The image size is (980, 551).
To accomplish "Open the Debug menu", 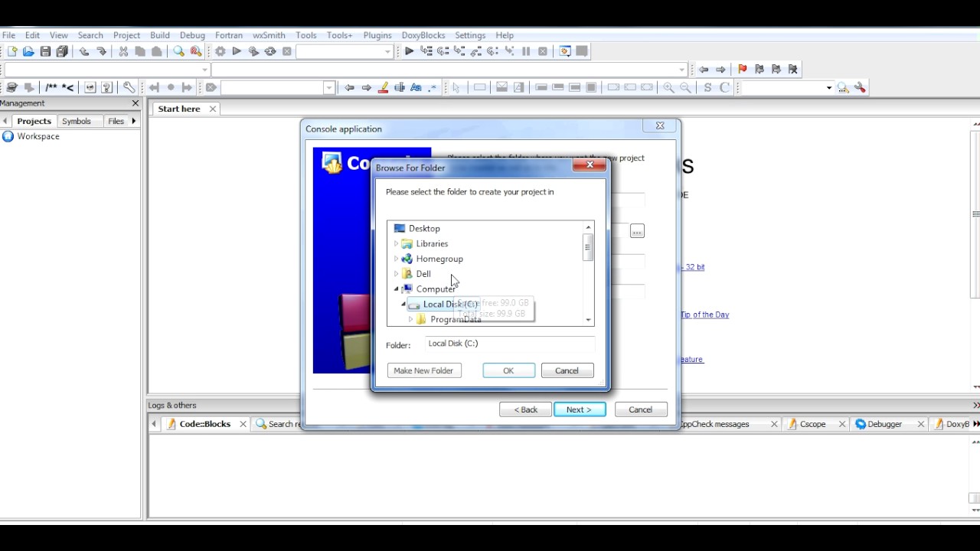I will (x=192, y=35).
